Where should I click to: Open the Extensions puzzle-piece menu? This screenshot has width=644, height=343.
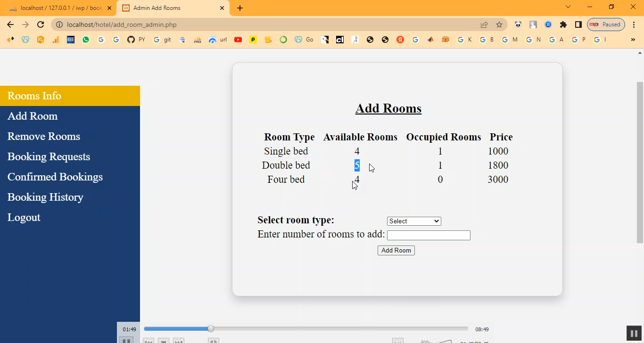(563, 24)
